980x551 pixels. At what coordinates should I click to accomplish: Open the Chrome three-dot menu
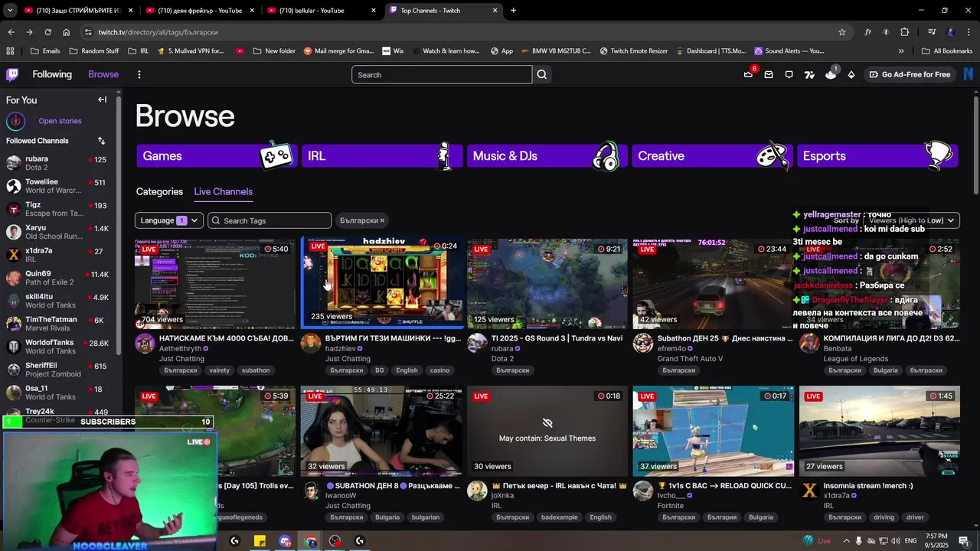click(x=969, y=32)
